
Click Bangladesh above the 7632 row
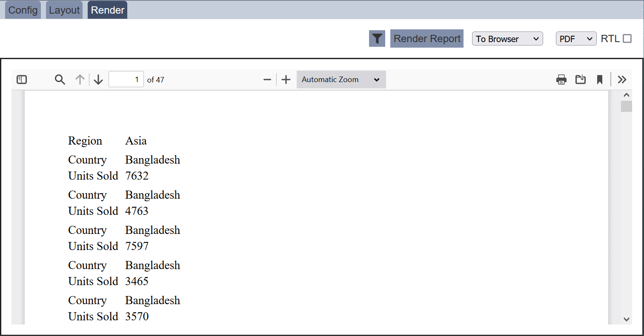pos(153,160)
